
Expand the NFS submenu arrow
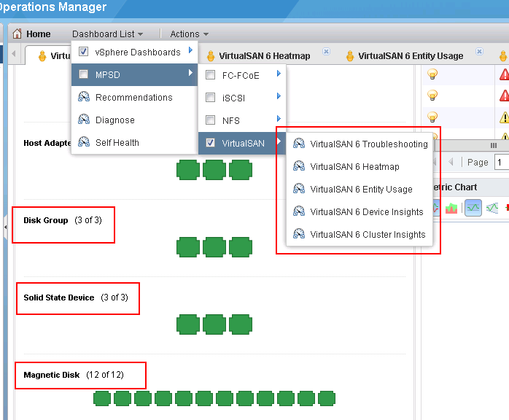[279, 118]
